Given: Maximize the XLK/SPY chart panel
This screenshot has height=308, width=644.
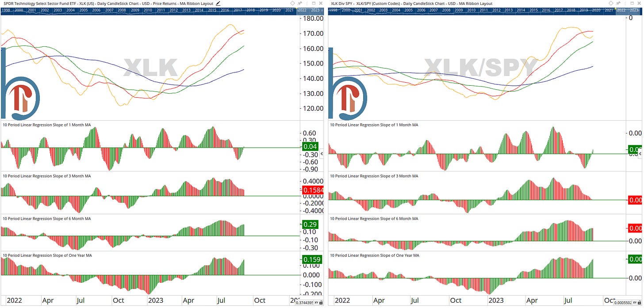Looking at the screenshot, I should 632,3.
